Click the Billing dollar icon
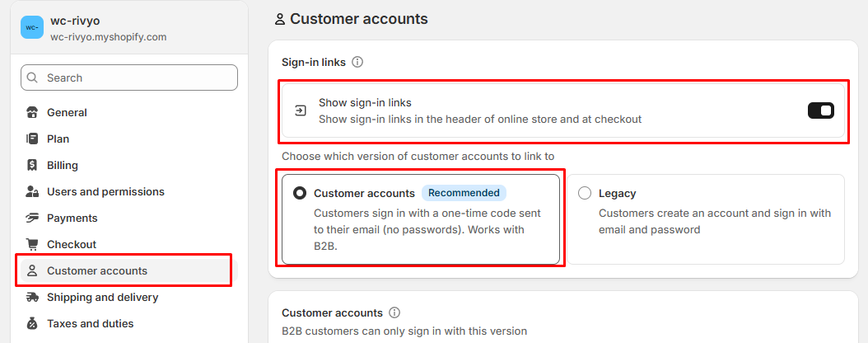868x343 pixels. coord(32,165)
